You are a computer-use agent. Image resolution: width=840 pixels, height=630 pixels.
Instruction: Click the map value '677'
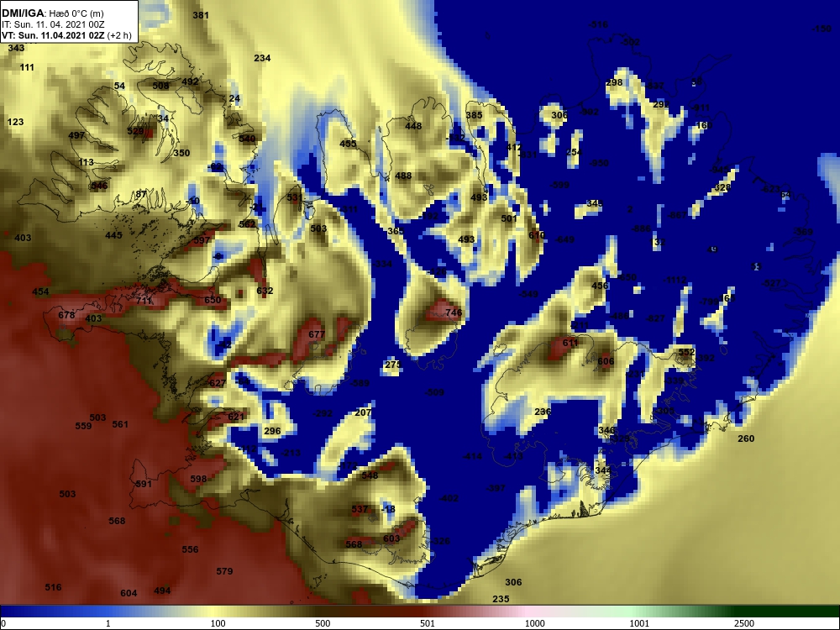pos(317,334)
